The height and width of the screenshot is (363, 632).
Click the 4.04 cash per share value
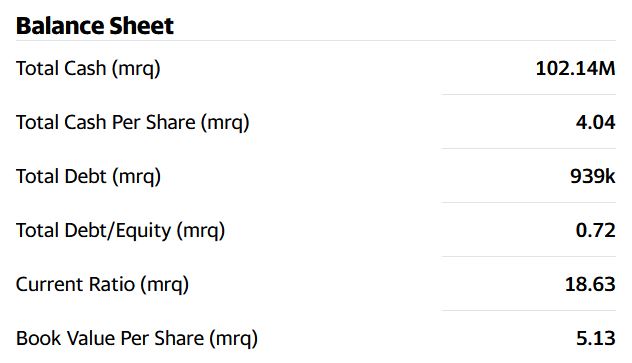tap(595, 122)
